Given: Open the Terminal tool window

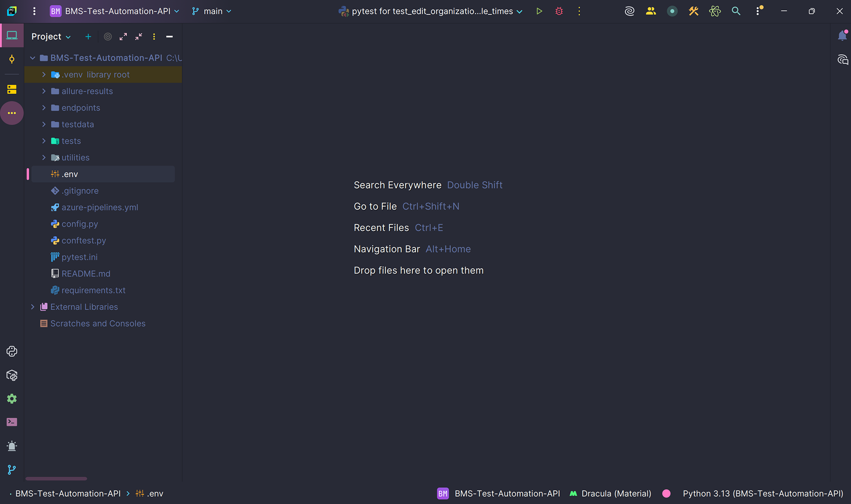Looking at the screenshot, I should (12, 422).
